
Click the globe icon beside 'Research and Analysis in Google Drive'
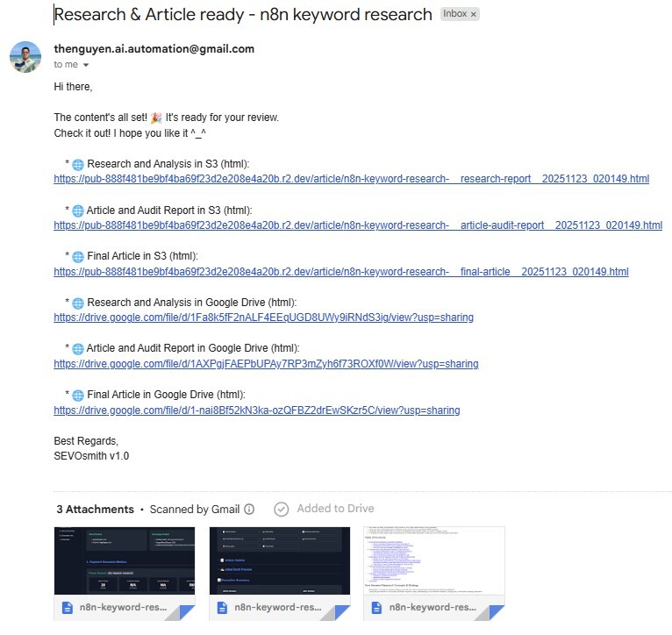(78, 303)
